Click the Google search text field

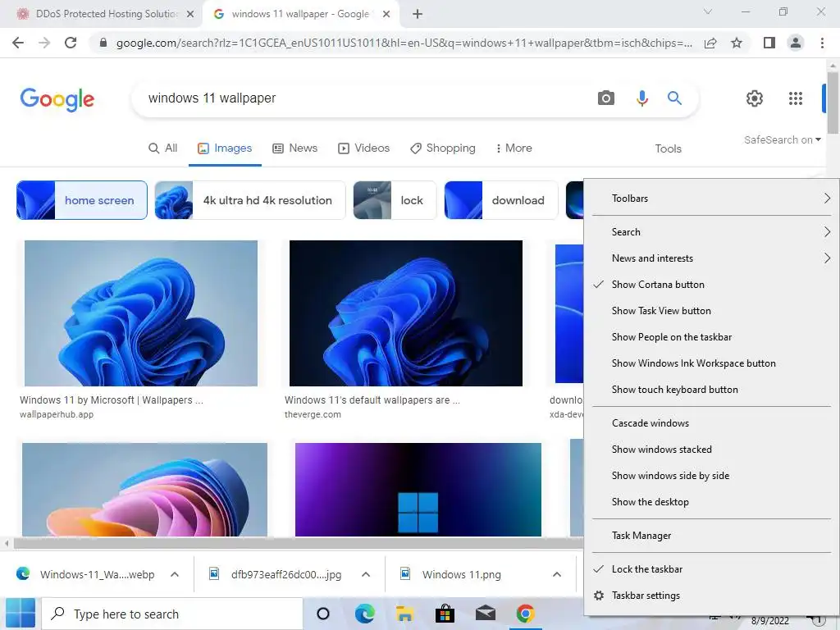(x=364, y=98)
